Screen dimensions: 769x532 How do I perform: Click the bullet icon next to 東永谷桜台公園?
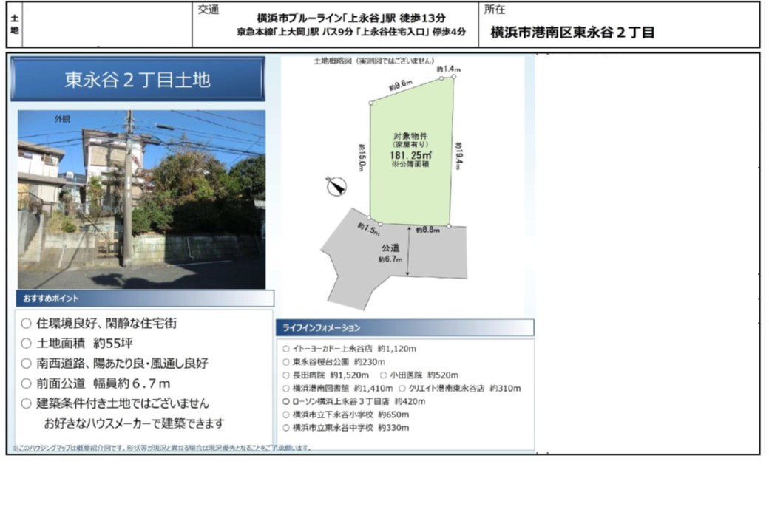(286, 362)
